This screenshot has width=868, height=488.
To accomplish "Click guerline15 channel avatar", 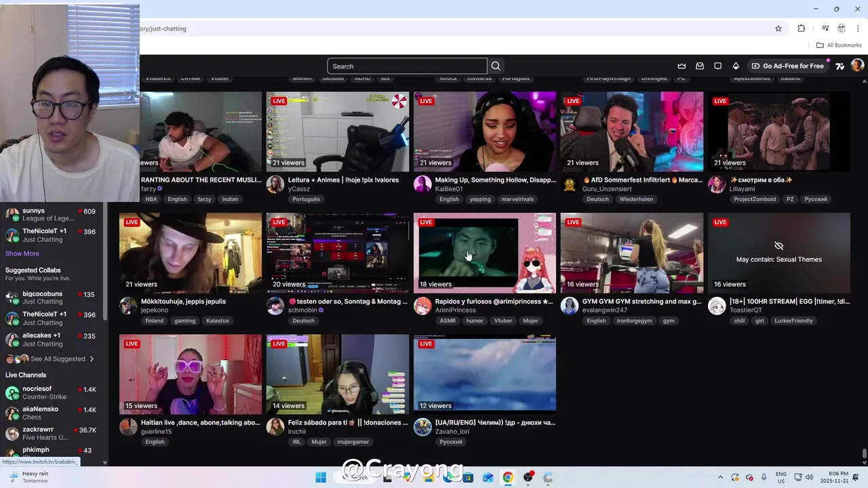I will point(128,427).
